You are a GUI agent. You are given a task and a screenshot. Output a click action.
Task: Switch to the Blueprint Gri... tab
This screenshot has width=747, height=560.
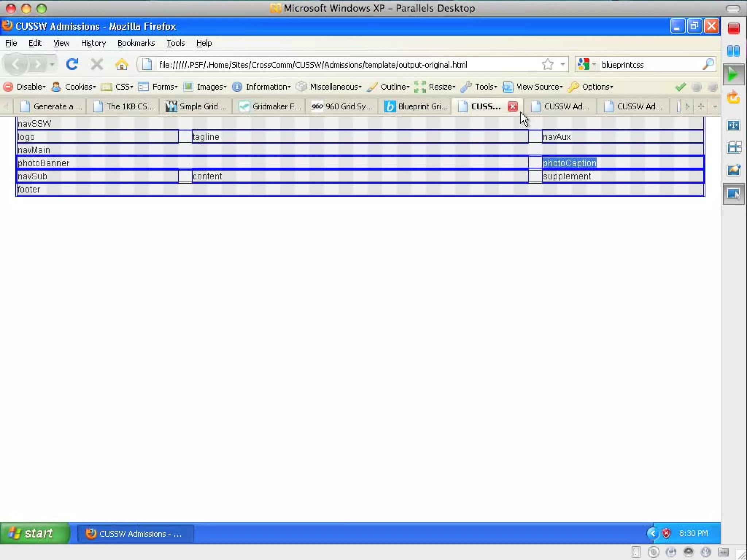pyautogui.click(x=415, y=106)
